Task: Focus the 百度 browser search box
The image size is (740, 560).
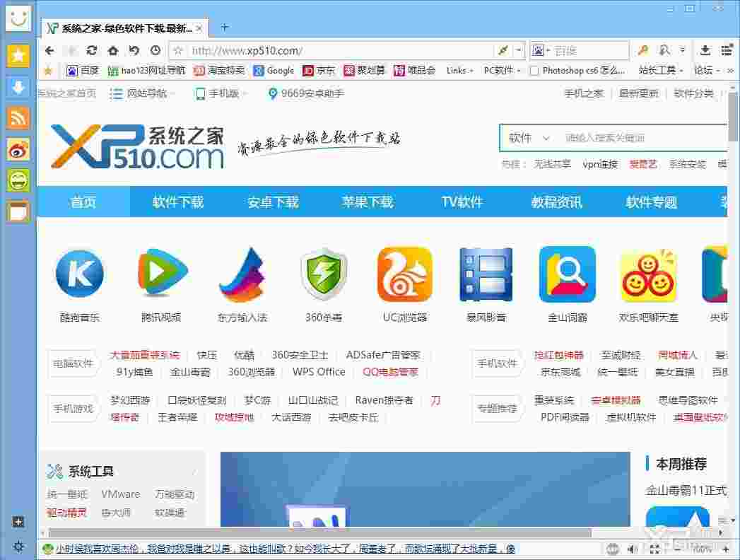Action: (x=590, y=50)
